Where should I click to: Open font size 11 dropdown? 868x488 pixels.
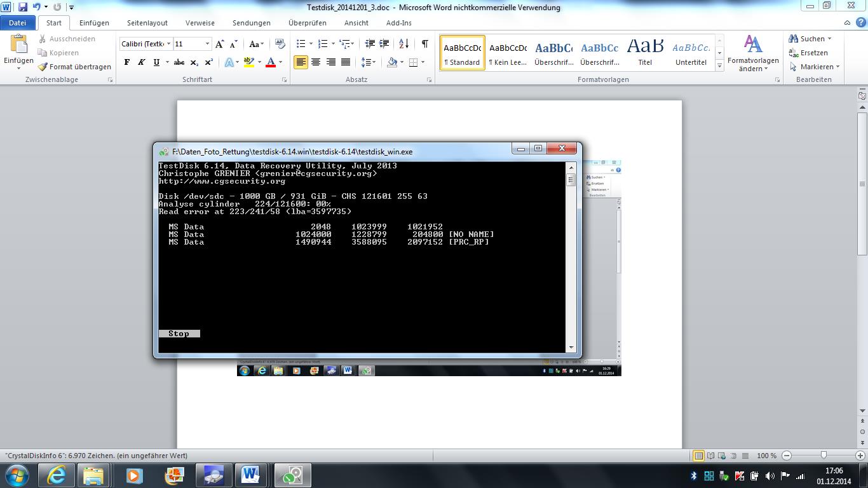click(207, 44)
